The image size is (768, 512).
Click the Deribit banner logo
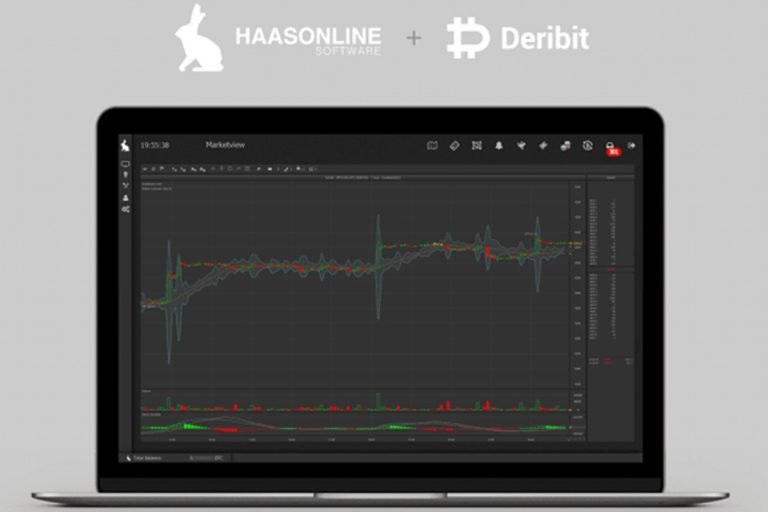click(x=518, y=38)
